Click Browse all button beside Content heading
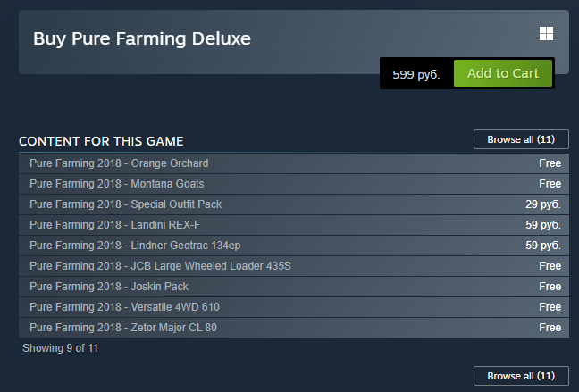Viewport: 579px width, 392px height. pos(521,139)
